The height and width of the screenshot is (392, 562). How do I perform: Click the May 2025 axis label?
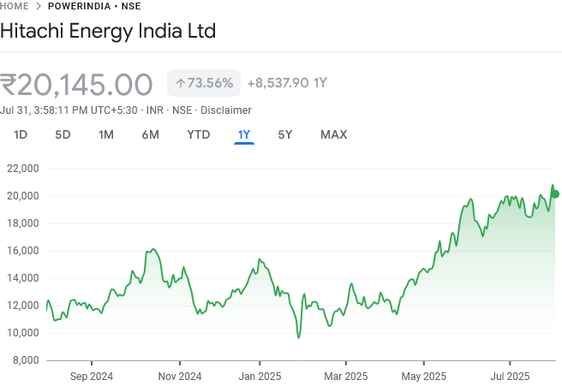(x=424, y=376)
